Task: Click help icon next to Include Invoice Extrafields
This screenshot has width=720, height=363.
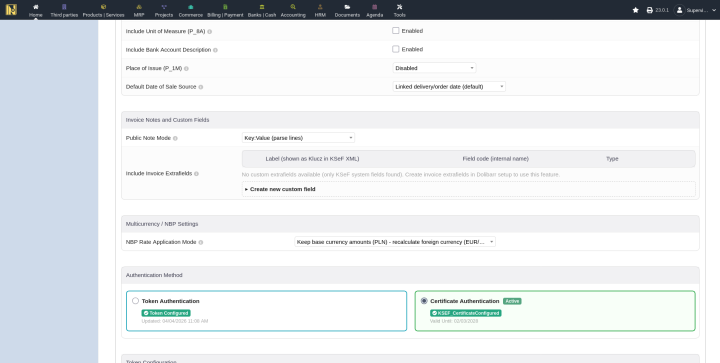Action: point(197,174)
